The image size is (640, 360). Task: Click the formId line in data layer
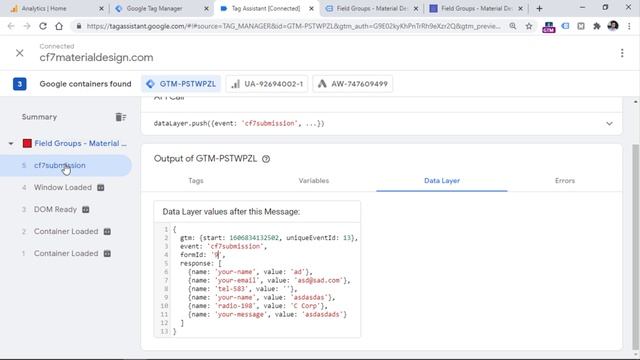pyautogui.click(x=202, y=255)
